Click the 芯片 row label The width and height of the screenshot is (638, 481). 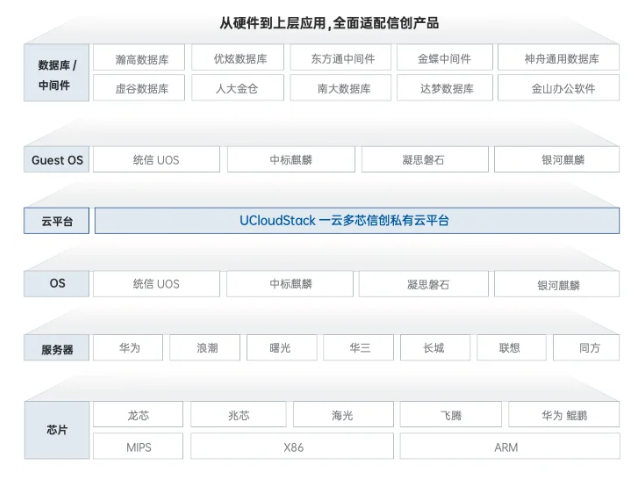point(57,430)
